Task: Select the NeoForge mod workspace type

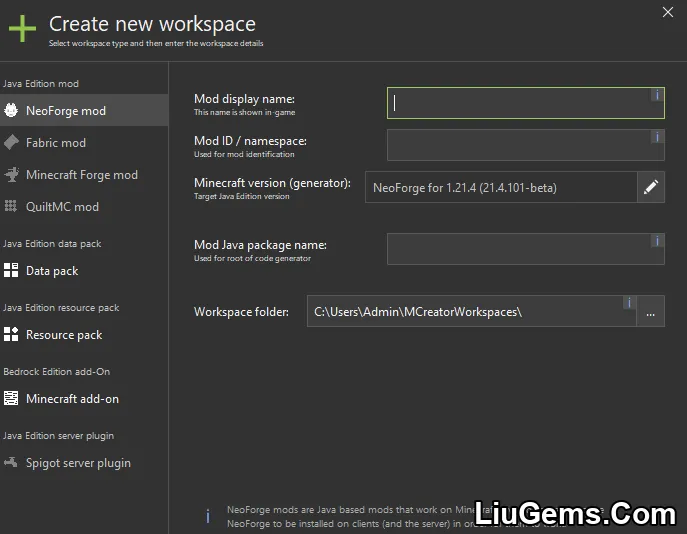Action: tap(84, 110)
